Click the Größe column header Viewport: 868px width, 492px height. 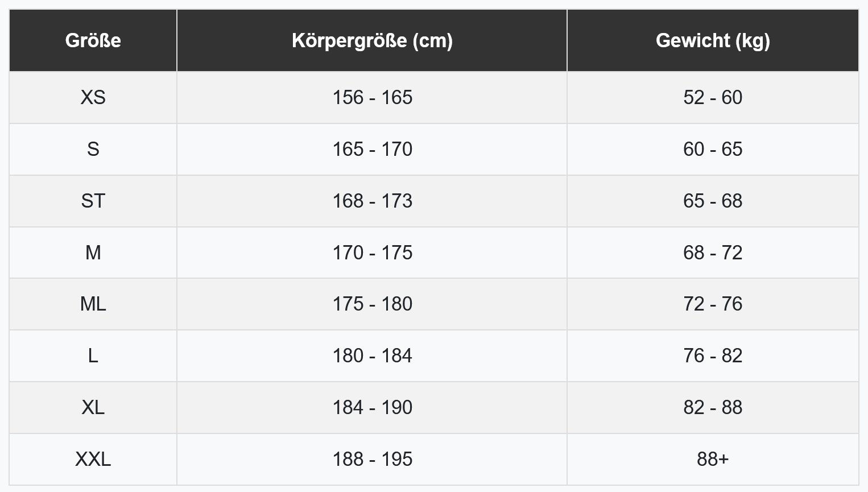point(93,40)
